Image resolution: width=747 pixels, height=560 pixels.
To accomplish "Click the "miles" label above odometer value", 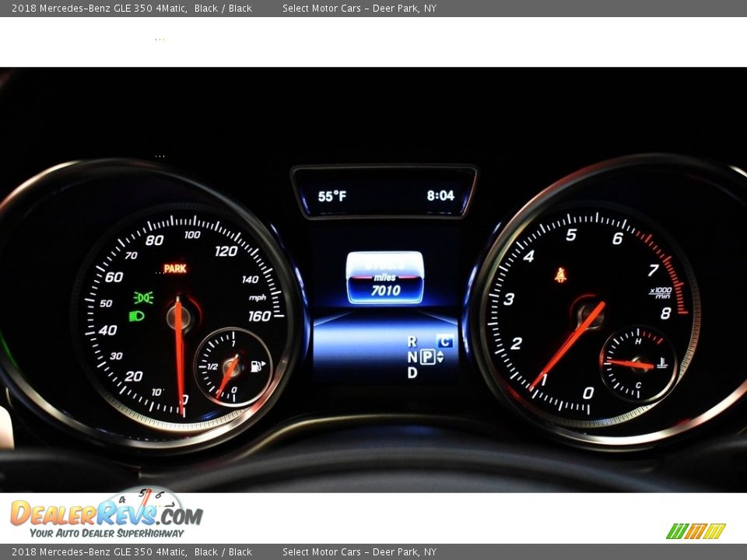I will coord(384,277).
